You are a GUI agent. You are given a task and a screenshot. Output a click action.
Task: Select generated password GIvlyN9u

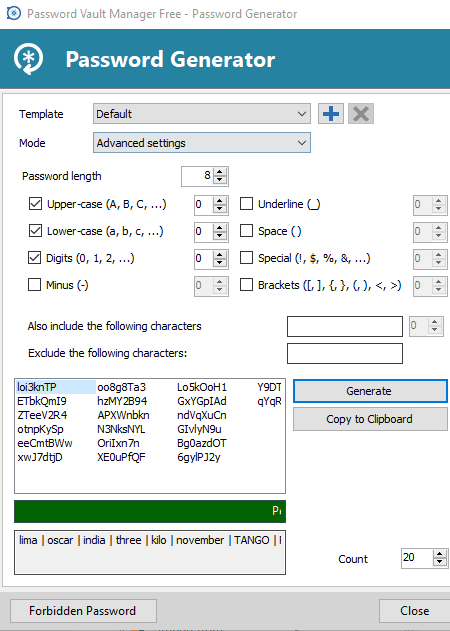coord(199,429)
